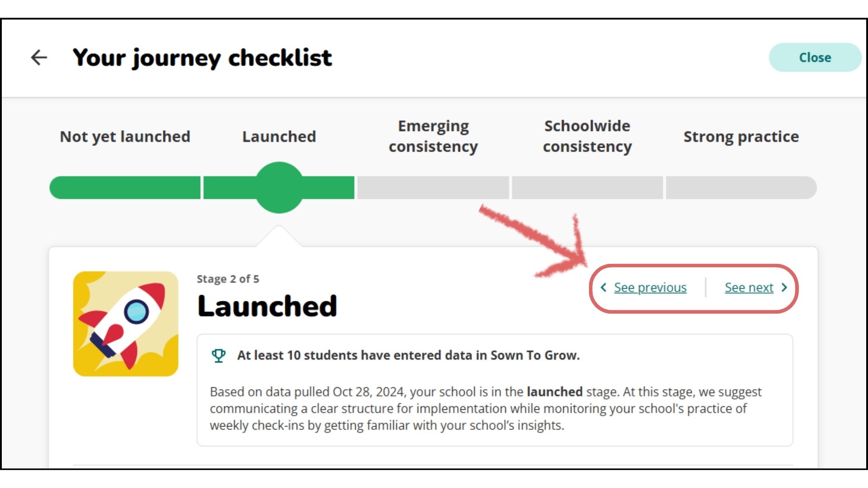Click See previous stage button
Viewport: 868px width, 488px height.
pyautogui.click(x=644, y=287)
